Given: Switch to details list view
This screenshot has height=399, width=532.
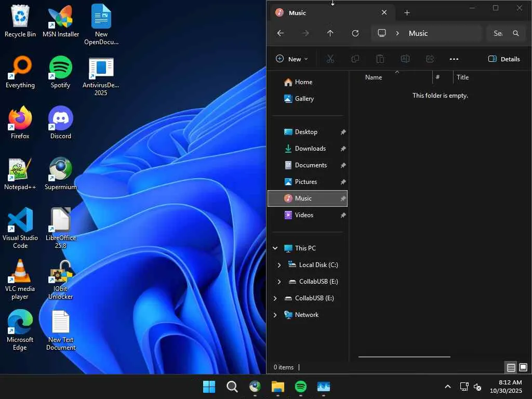Looking at the screenshot, I should point(511,367).
